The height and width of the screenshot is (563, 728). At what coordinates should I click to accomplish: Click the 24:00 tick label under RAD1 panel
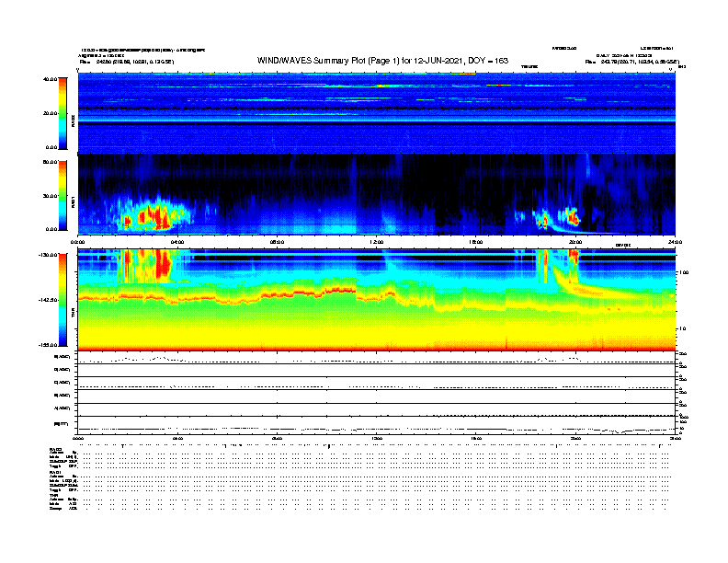coord(675,242)
